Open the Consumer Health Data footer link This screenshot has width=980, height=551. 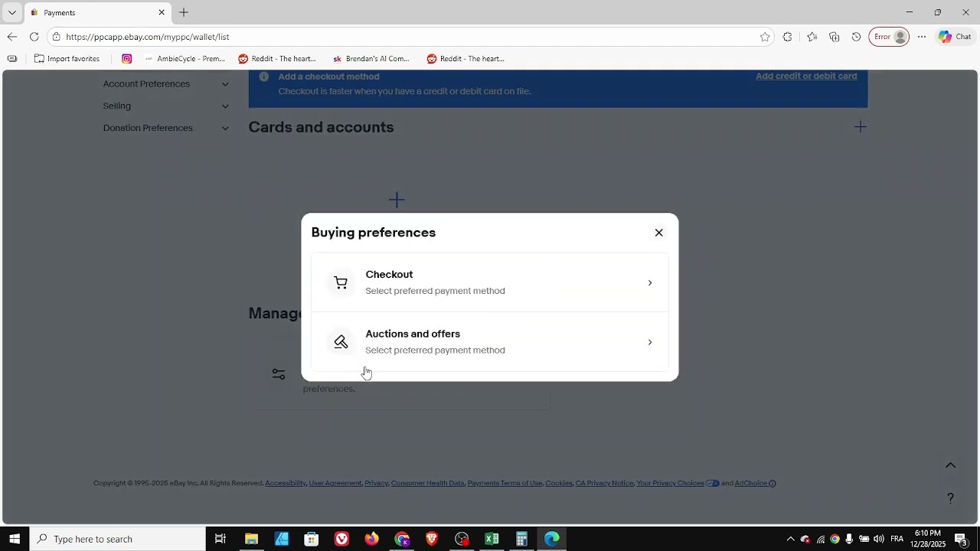[x=427, y=483]
